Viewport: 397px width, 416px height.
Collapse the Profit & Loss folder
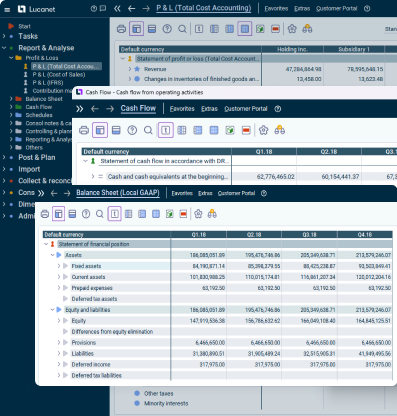[11, 58]
